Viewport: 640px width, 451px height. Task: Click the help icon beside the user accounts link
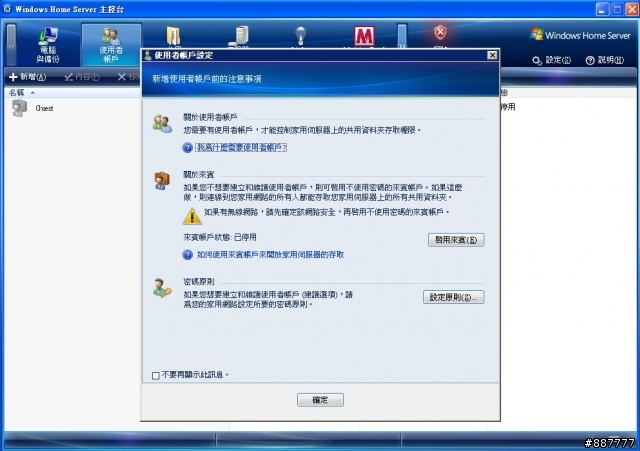click(187, 148)
